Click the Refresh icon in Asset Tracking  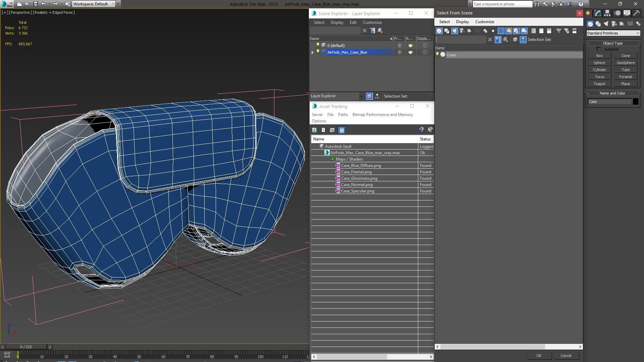314,130
